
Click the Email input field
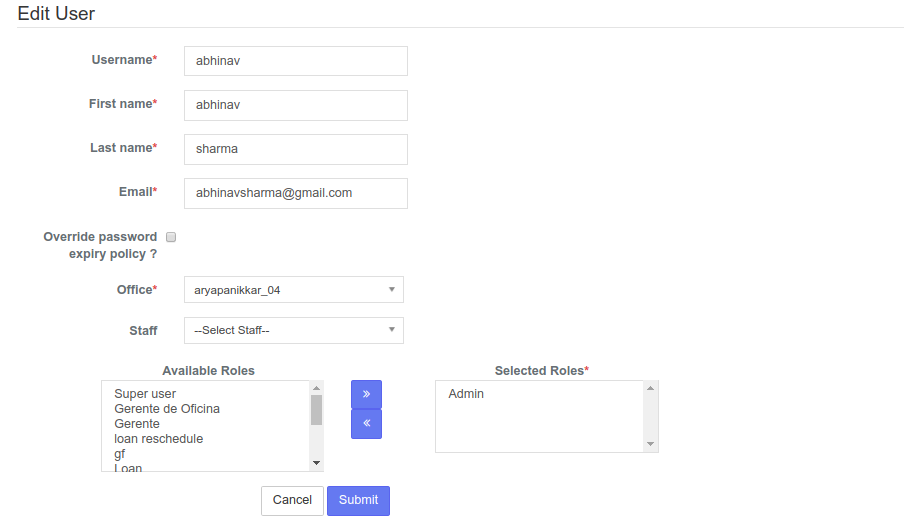tap(296, 193)
